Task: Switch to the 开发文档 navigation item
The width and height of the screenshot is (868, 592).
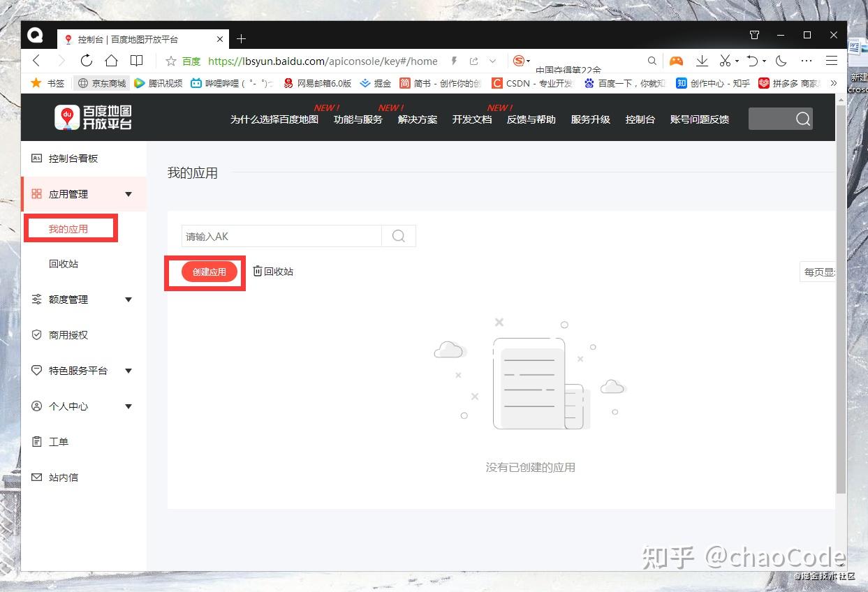Action: pyautogui.click(x=471, y=119)
